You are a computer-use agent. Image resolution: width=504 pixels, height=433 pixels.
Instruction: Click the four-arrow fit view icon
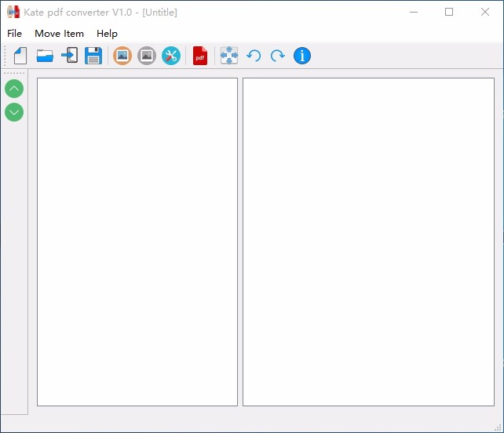coord(229,55)
